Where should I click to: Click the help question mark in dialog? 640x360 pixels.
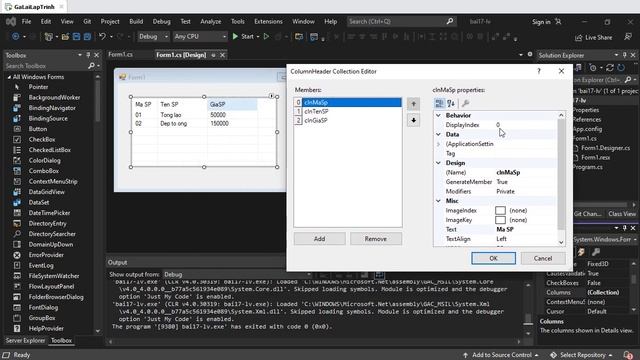coord(539,71)
